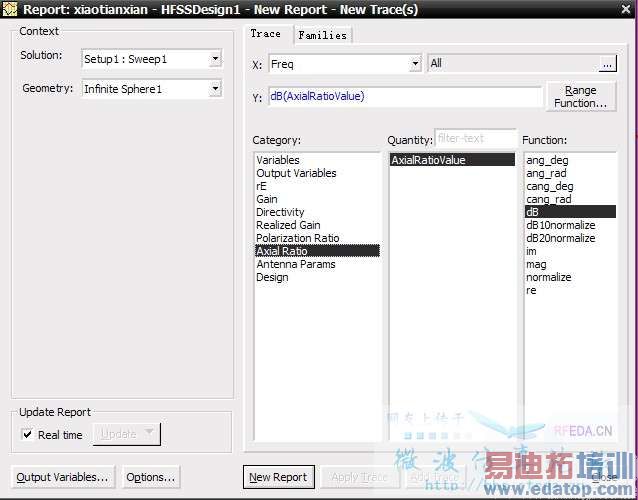Click the Options button
The height and width of the screenshot is (500, 638).
(151, 477)
